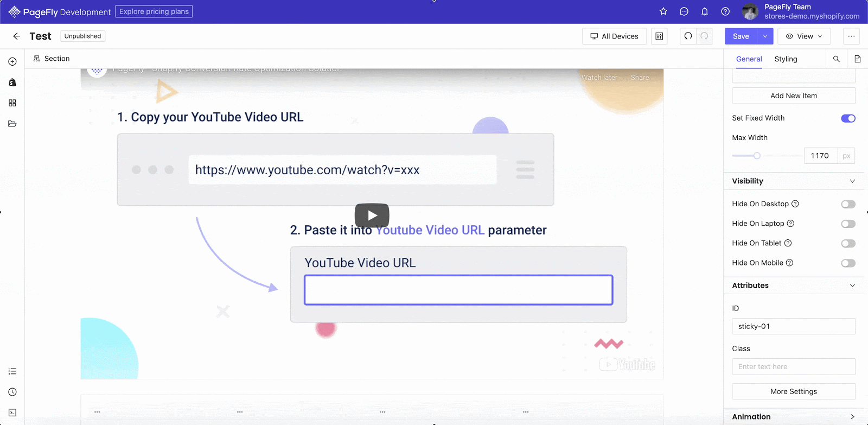Click the undo icon

688,36
